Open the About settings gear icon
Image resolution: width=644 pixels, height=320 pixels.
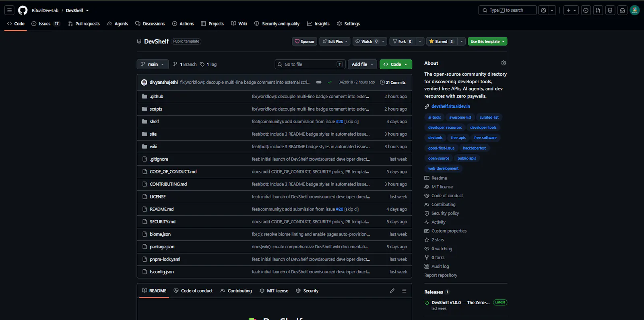pyautogui.click(x=504, y=63)
